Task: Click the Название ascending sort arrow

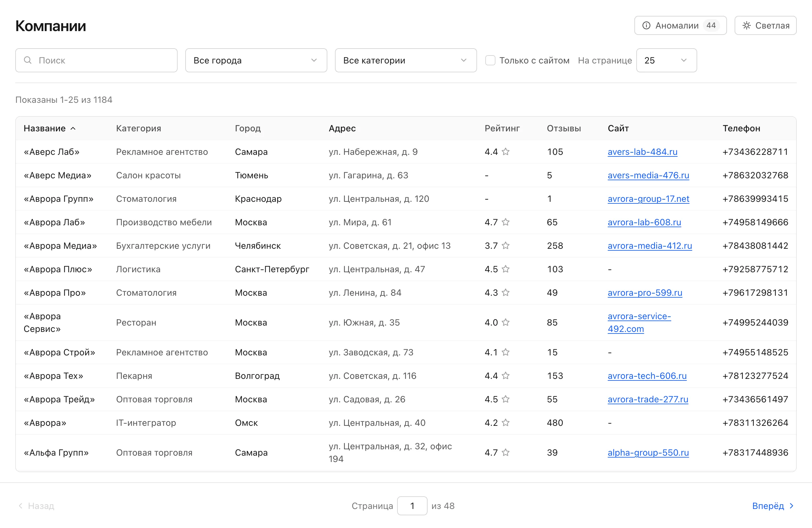Action: (73, 128)
